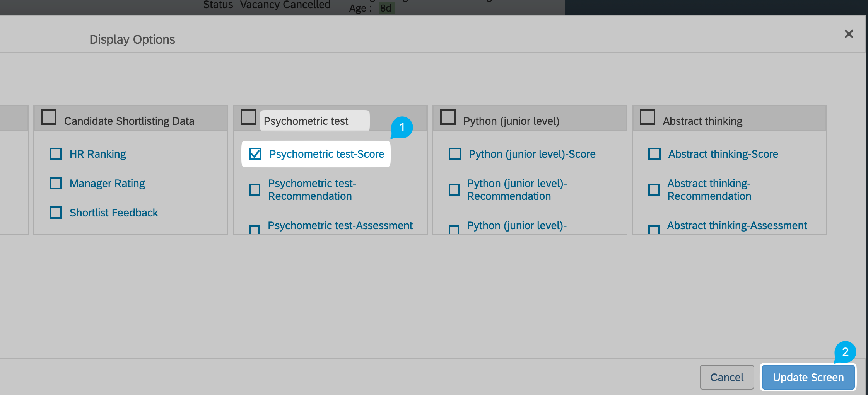The width and height of the screenshot is (868, 395).
Task: Tick Abstract thinking-Recommendation checkbox
Action: (x=654, y=190)
